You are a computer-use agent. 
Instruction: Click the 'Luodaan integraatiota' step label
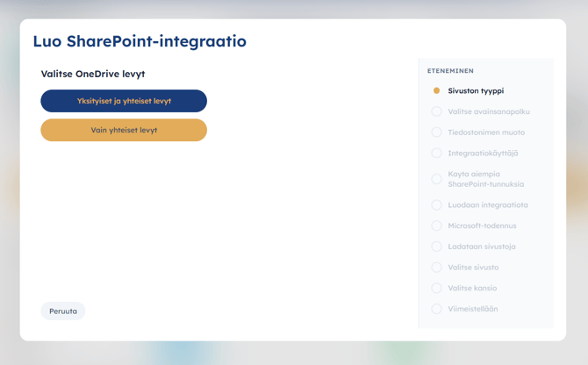click(x=488, y=205)
